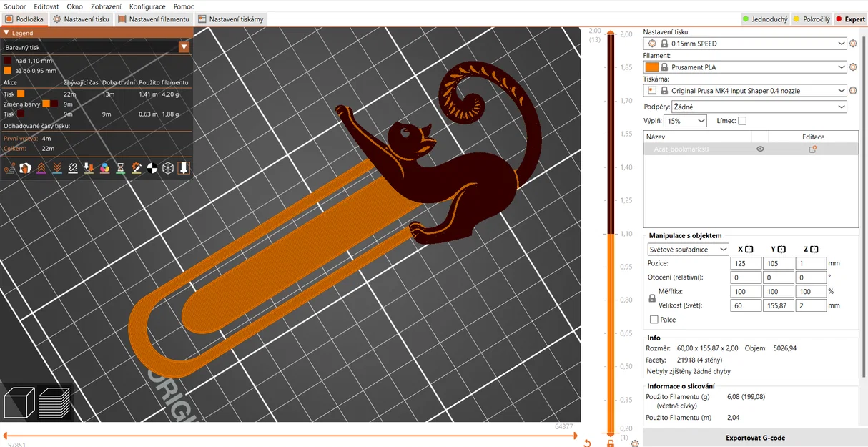Toggle visibility eye of Acat_bookmark.stl
Screen dimensions: 868x447
pyautogui.click(x=760, y=149)
